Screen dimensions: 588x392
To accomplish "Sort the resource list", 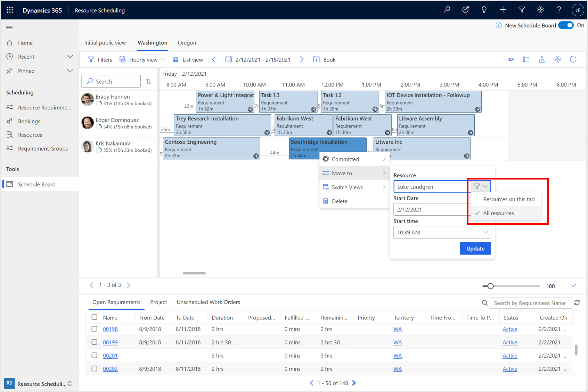I will tap(149, 81).
